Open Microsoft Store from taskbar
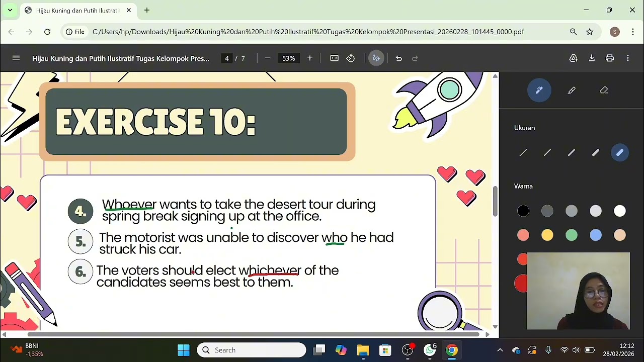The height and width of the screenshot is (362, 644). [x=385, y=350]
